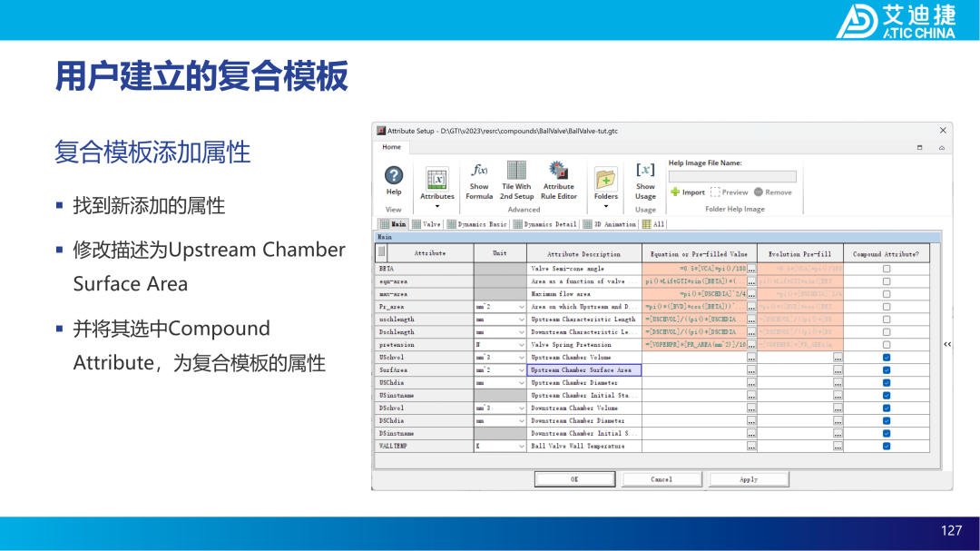Toggle Compound Attribute for pretension

click(887, 345)
